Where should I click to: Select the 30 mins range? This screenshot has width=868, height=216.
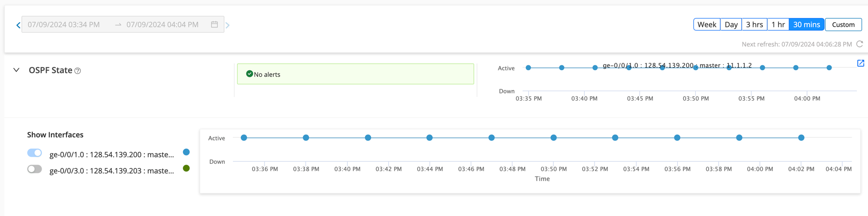coord(806,25)
